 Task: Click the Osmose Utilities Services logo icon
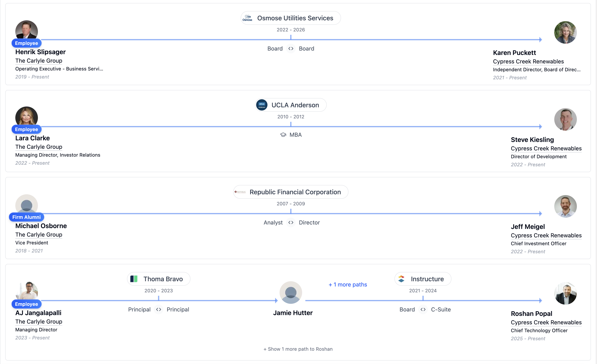point(247,18)
